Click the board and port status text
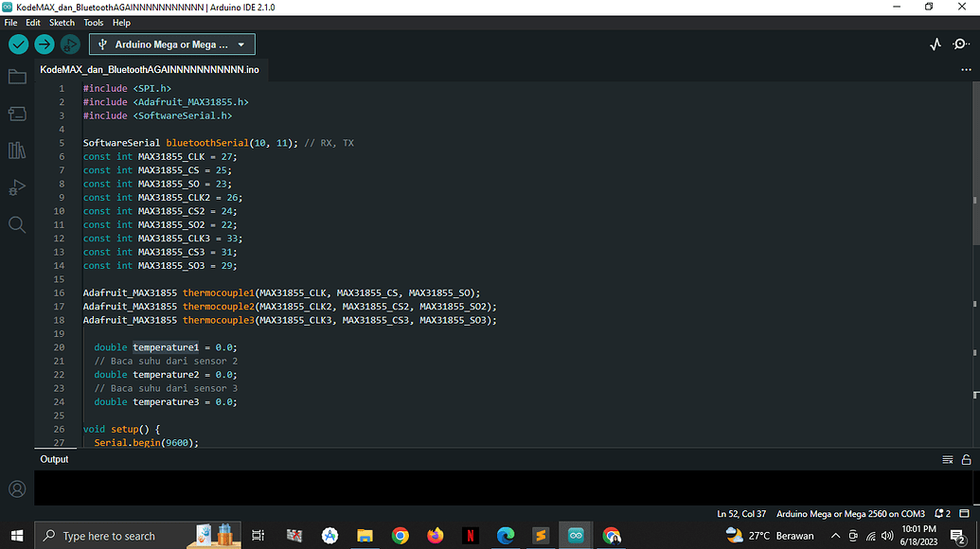 pyautogui.click(x=850, y=513)
